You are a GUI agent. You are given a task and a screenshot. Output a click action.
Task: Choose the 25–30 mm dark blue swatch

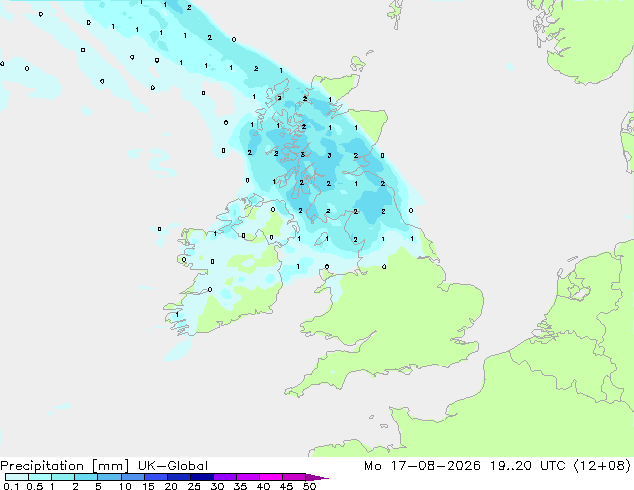201,477
